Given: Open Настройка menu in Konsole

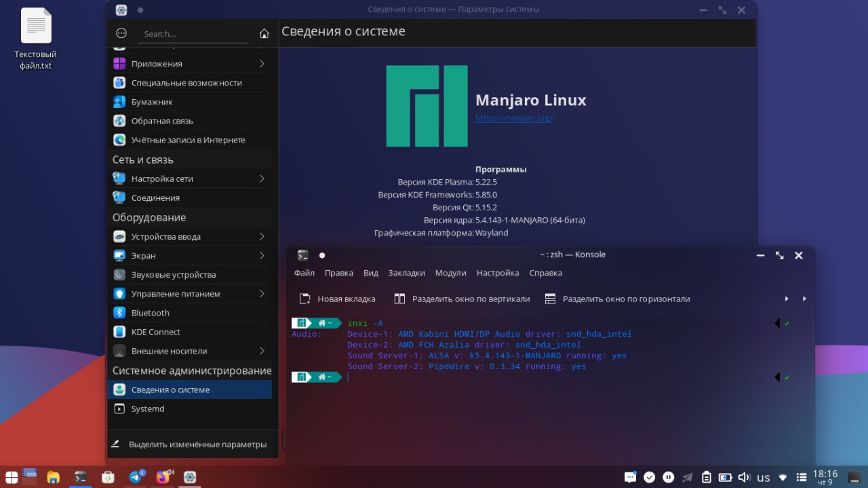Looking at the screenshot, I should click(498, 273).
